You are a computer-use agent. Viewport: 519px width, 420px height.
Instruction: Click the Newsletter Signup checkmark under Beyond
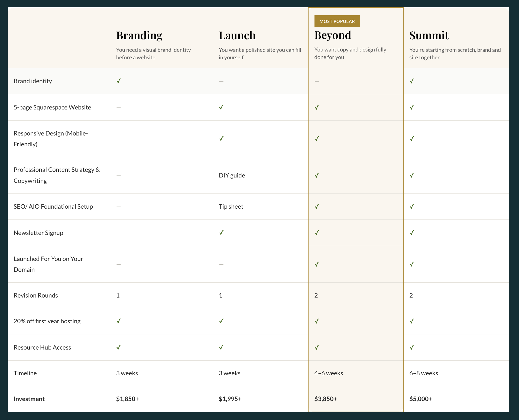click(x=317, y=233)
